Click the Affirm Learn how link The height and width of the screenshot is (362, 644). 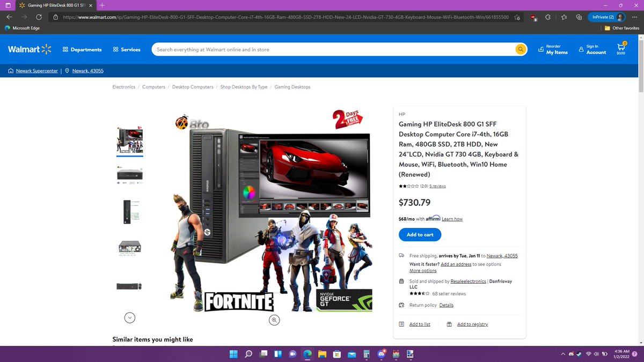point(452,219)
